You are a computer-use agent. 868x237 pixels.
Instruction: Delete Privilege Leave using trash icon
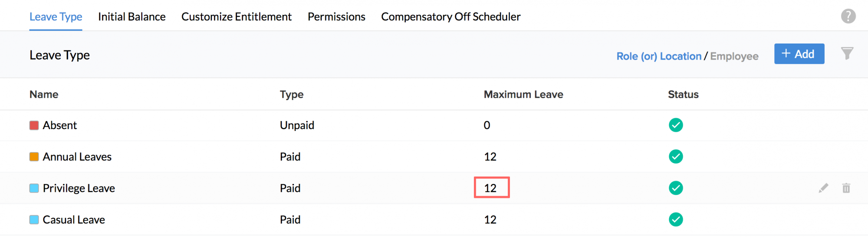pos(846,188)
